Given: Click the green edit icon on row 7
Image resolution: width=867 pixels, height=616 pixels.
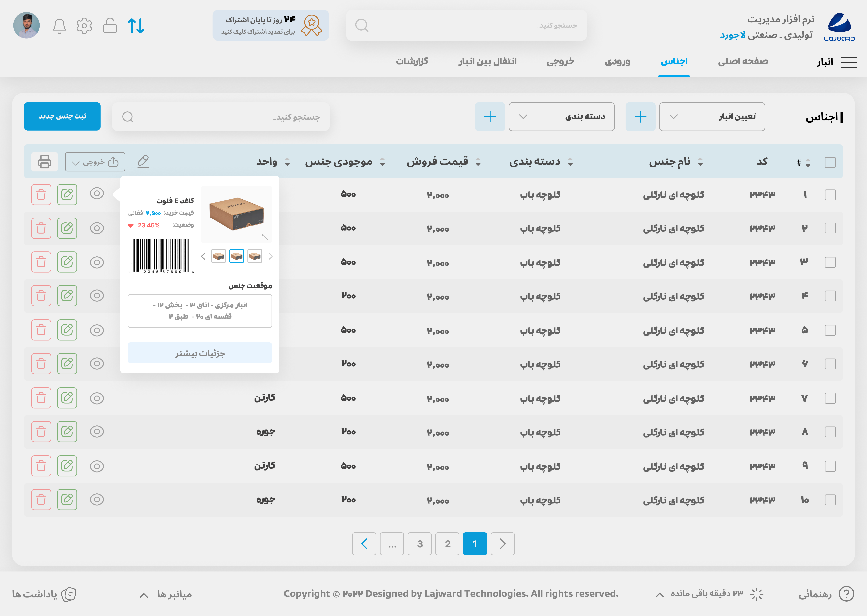Looking at the screenshot, I should click(x=67, y=398).
